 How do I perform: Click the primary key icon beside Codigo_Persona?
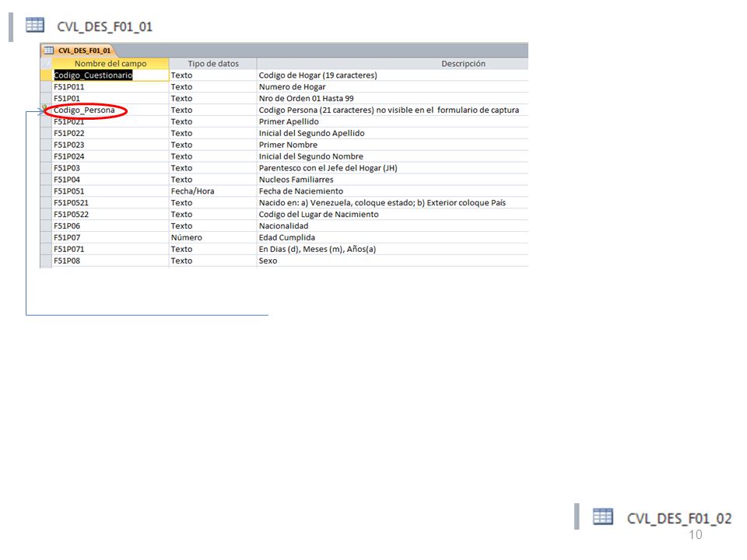click(45, 109)
